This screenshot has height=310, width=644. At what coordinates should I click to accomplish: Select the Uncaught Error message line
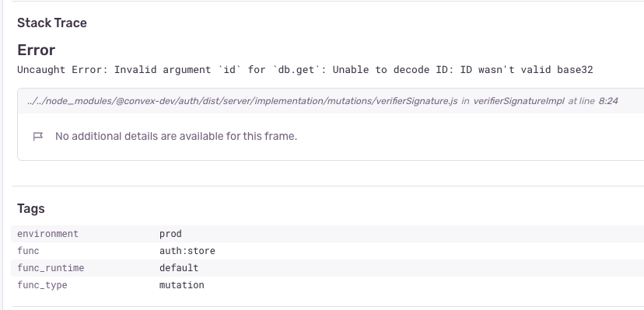pos(305,70)
